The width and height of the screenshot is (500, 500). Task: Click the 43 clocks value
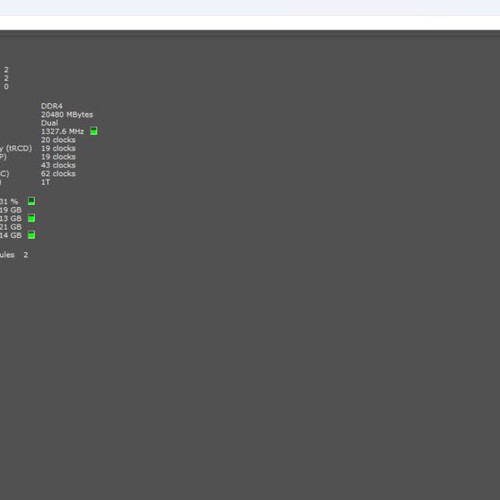58,165
